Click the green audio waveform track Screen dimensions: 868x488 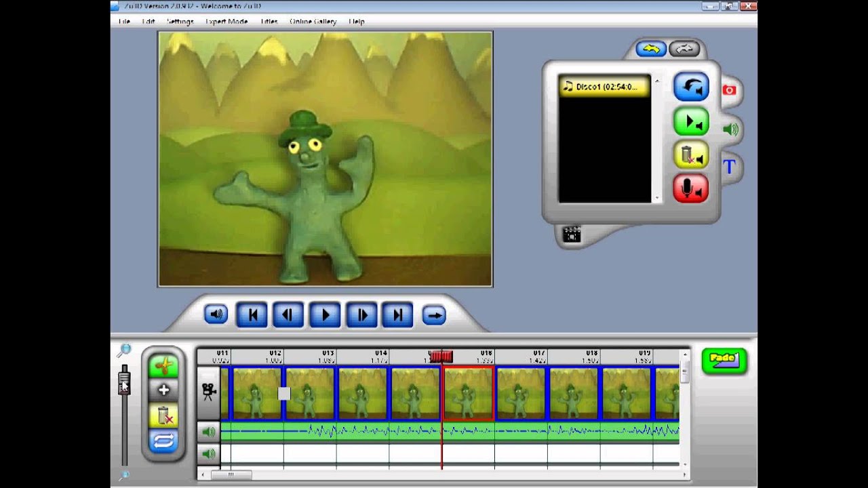[x=450, y=431]
